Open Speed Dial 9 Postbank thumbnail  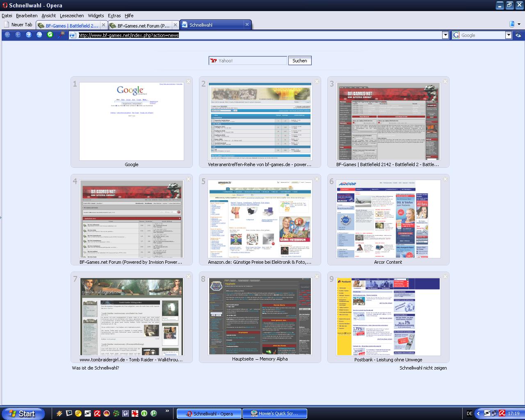pyautogui.click(x=388, y=317)
